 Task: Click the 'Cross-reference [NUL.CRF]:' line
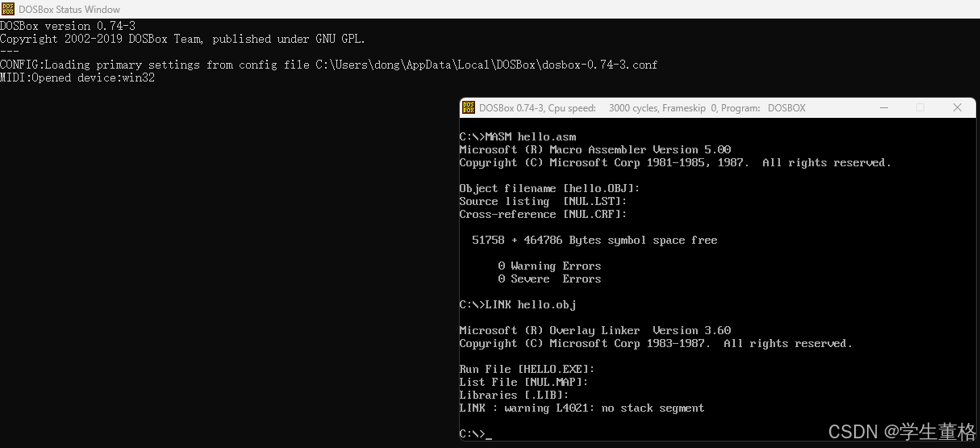click(x=543, y=215)
